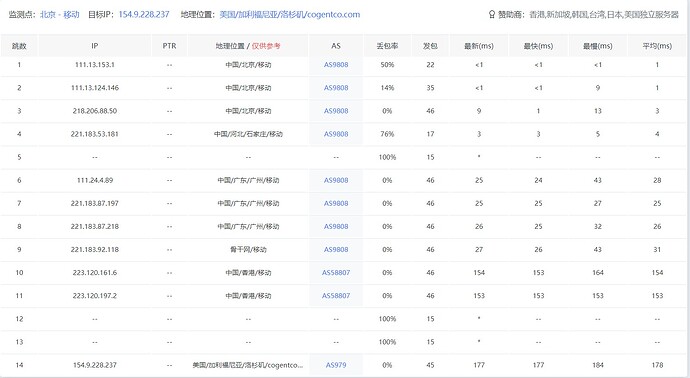Click the 中国/河北/石家庄/移动 location cell
The width and height of the screenshot is (690, 378).
248,134
